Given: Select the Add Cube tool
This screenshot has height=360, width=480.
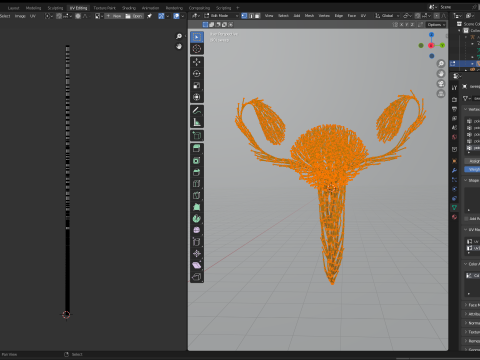Looking at the screenshot, I should point(197,135).
